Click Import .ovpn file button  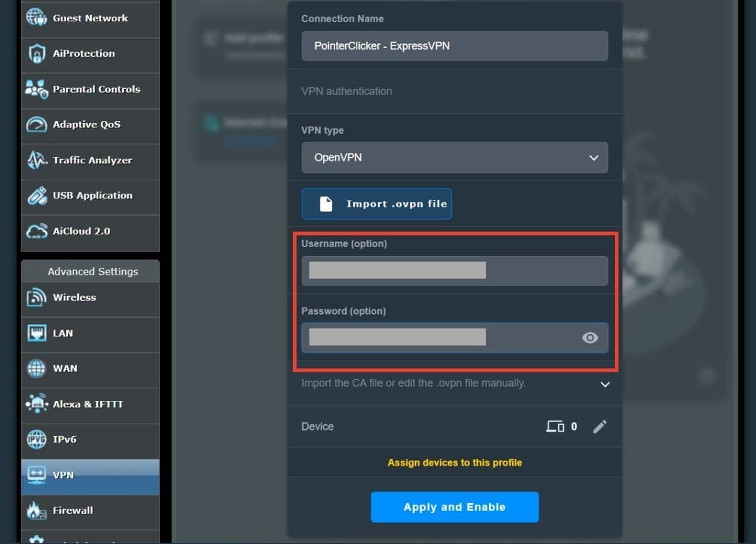377,204
